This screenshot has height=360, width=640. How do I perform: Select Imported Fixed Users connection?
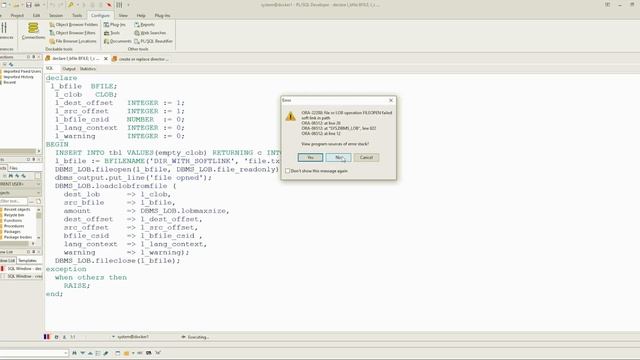click(x=22, y=71)
